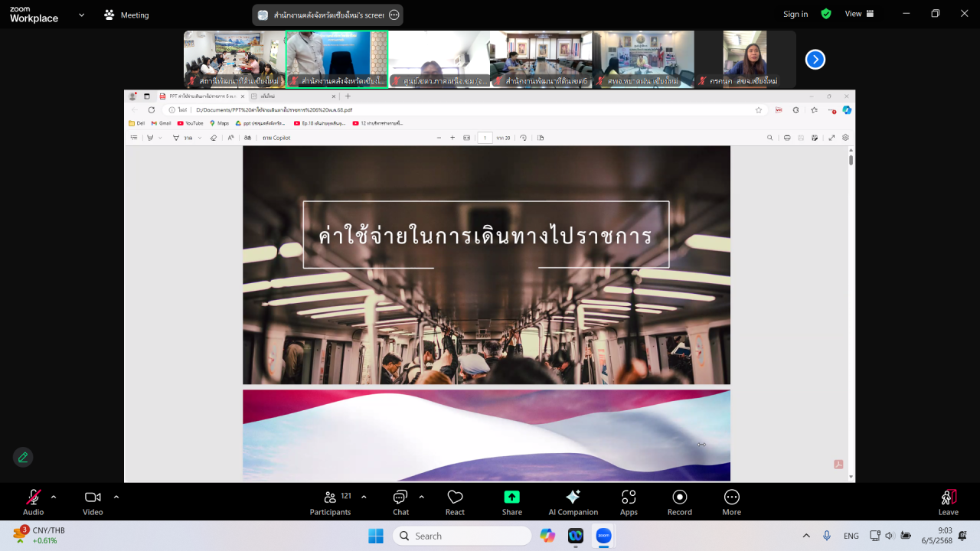Toggle the Video camera on

[x=93, y=502]
